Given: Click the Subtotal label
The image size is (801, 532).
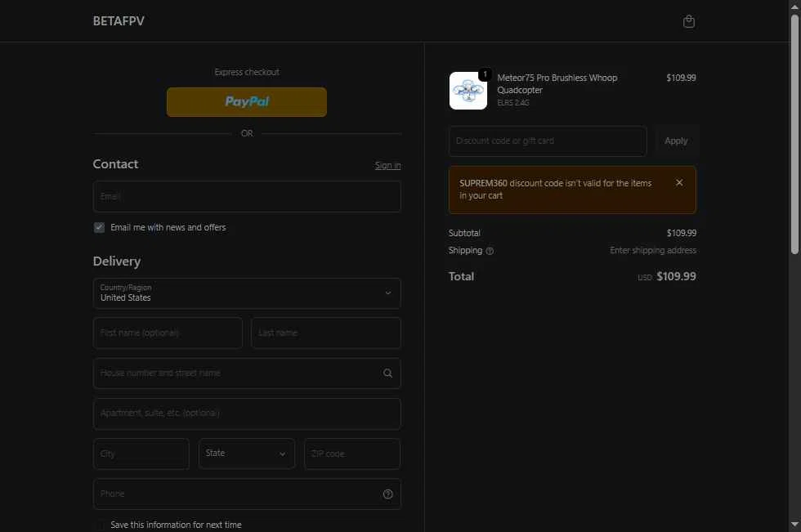Looking at the screenshot, I should coord(464,233).
